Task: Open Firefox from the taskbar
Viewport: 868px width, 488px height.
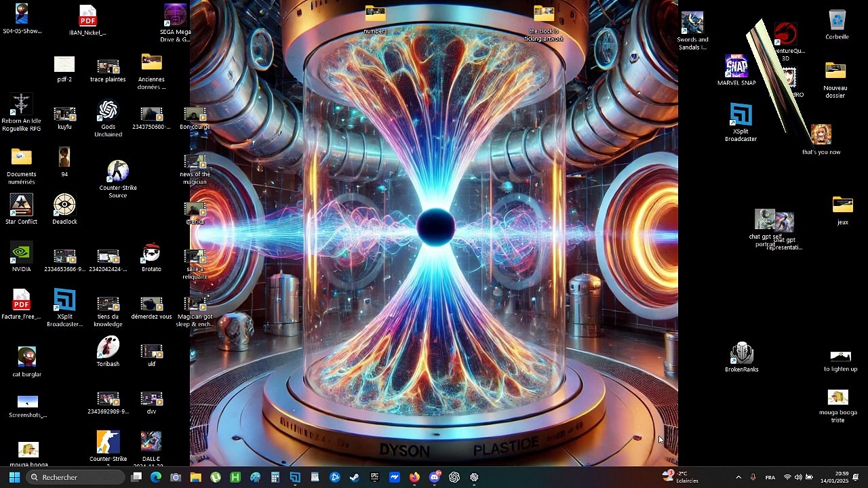Action: pos(414,477)
